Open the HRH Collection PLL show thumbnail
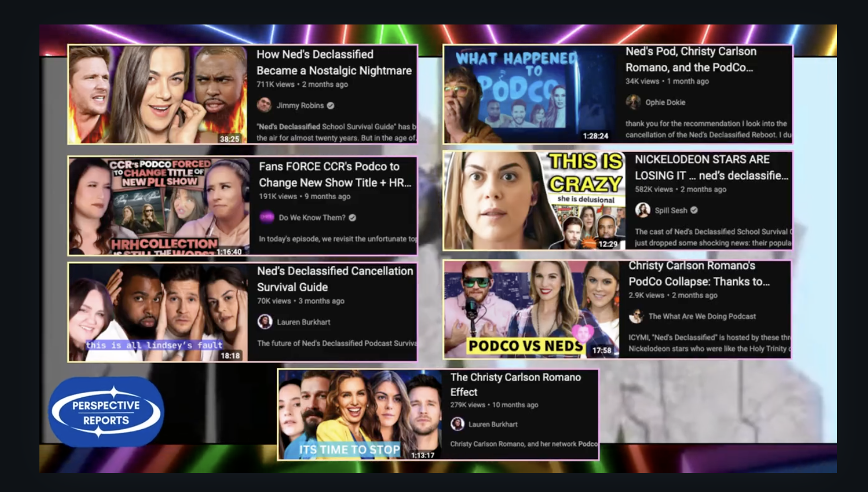868x492 pixels. click(x=159, y=206)
